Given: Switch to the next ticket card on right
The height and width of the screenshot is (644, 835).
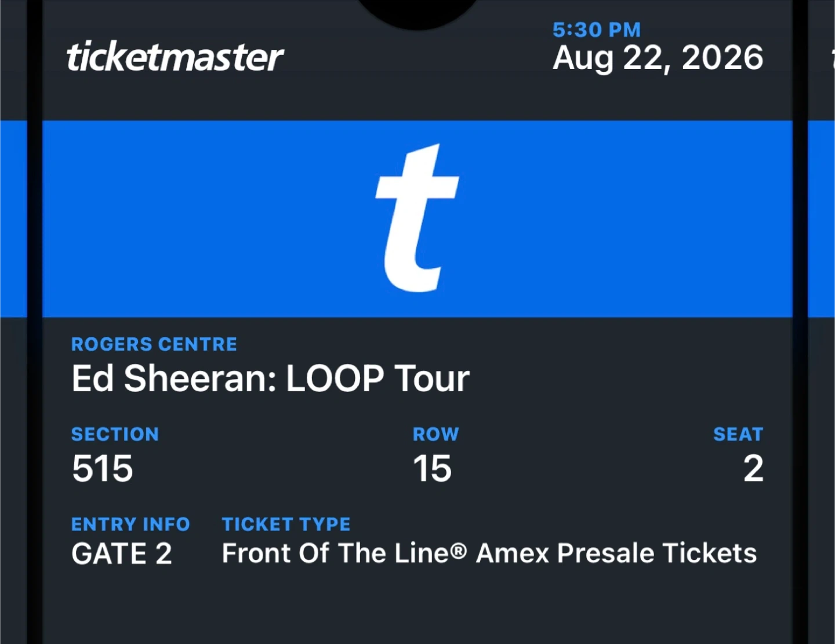Looking at the screenshot, I should [x=822, y=290].
